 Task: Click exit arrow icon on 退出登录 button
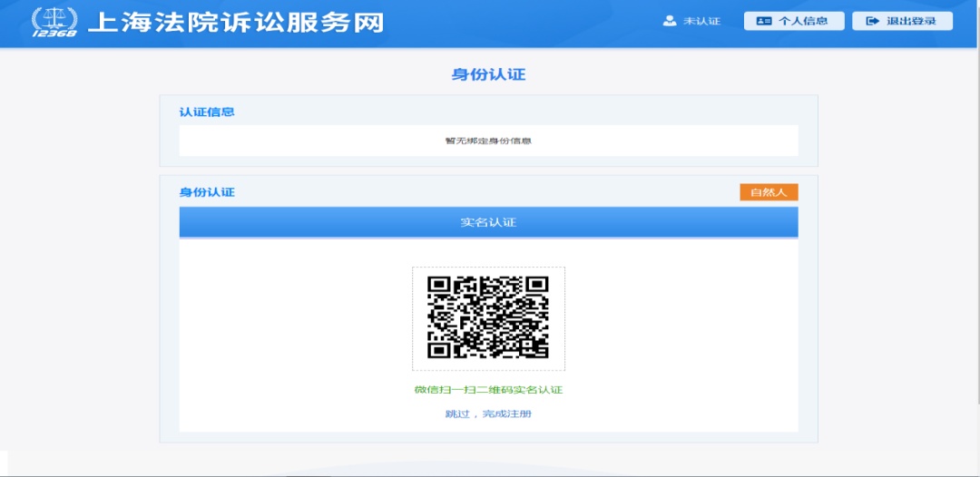click(x=873, y=21)
